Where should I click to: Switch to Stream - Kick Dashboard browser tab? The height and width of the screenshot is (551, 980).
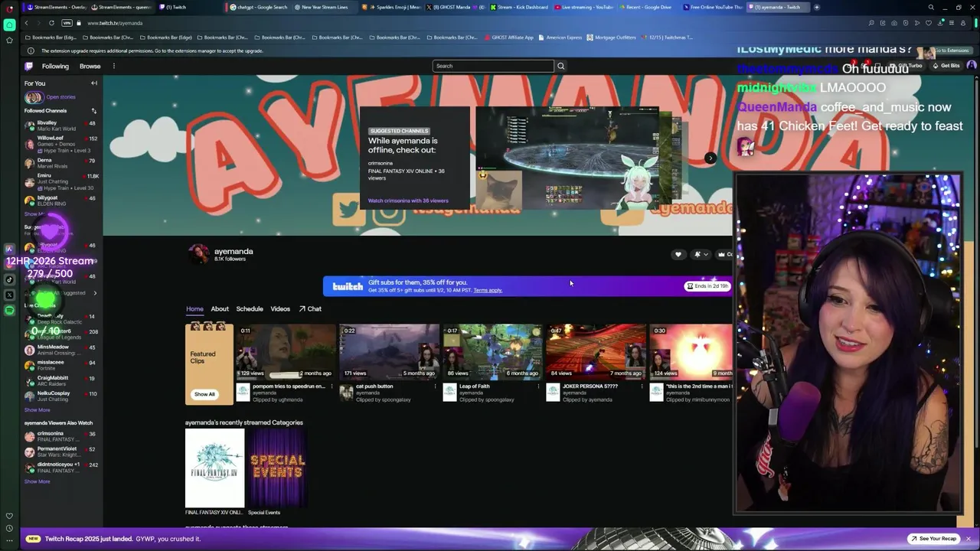[520, 7]
